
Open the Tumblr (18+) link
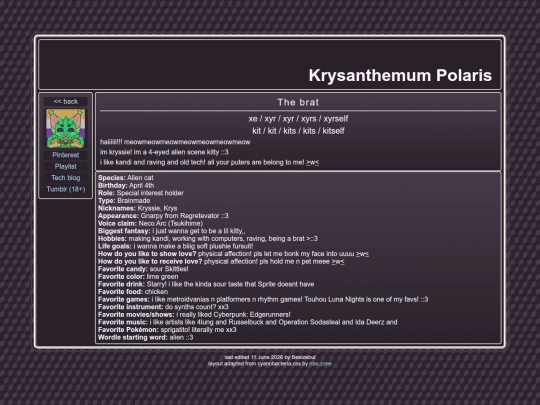coord(65,189)
